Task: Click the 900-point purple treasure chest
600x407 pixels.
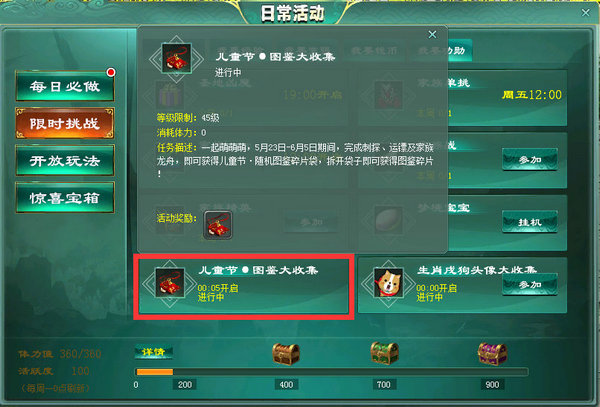Action: (492, 354)
